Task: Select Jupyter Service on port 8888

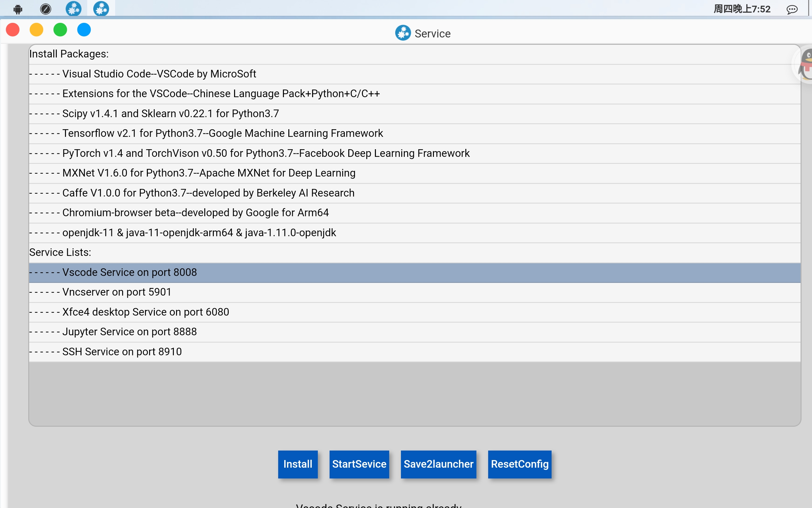Action: point(415,332)
